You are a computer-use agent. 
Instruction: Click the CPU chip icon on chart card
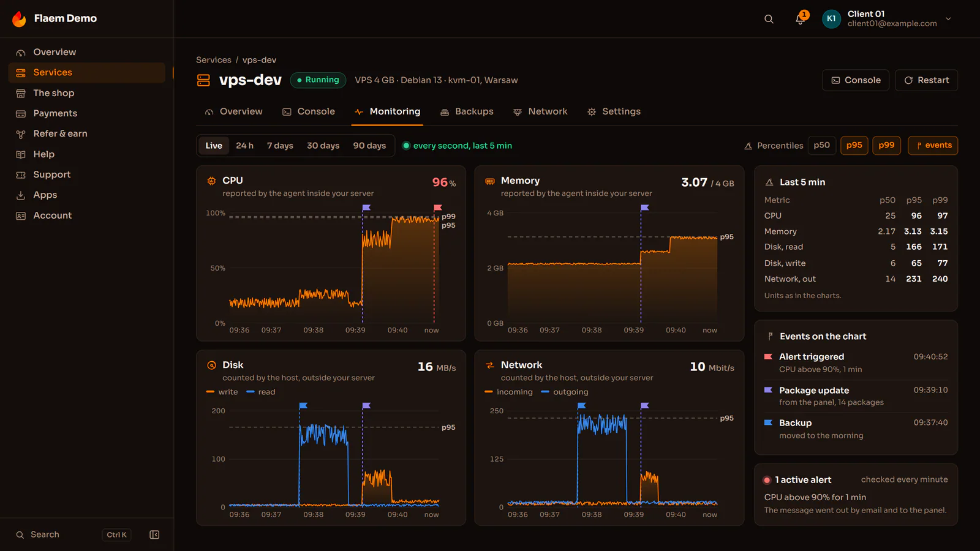click(x=211, y=181)
